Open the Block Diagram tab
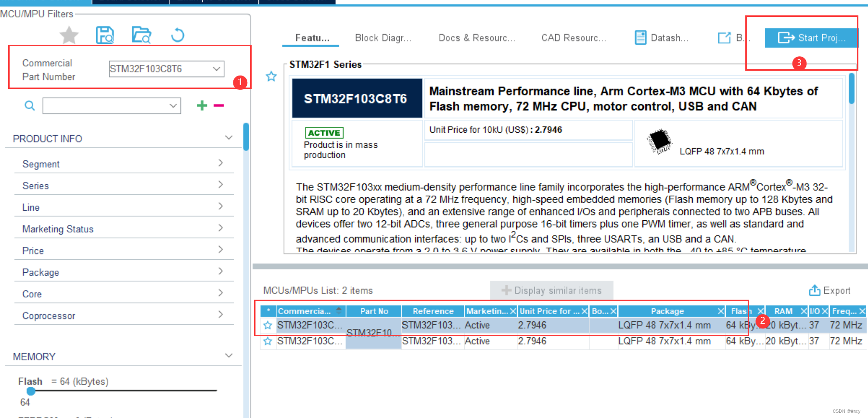This screenshot has height=418, width=868. point(383,38)
